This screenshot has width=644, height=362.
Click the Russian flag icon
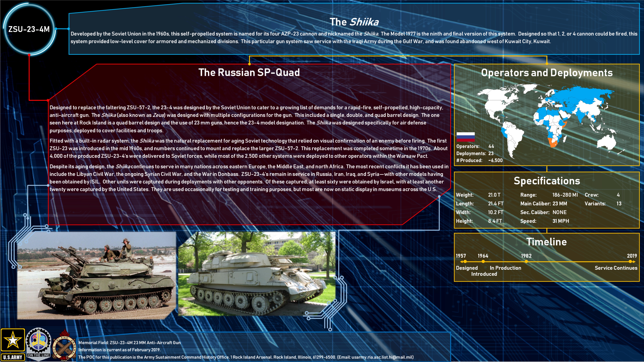pos(466,137)
